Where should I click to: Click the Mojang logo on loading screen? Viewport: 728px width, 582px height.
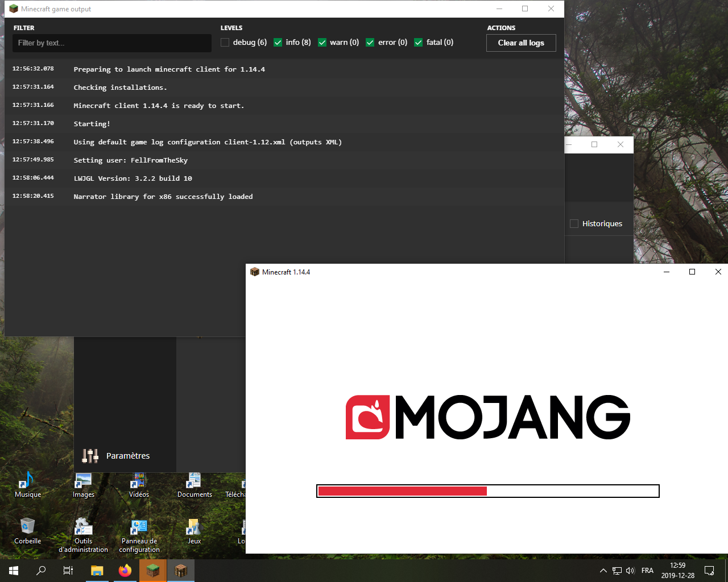point(488,417)
